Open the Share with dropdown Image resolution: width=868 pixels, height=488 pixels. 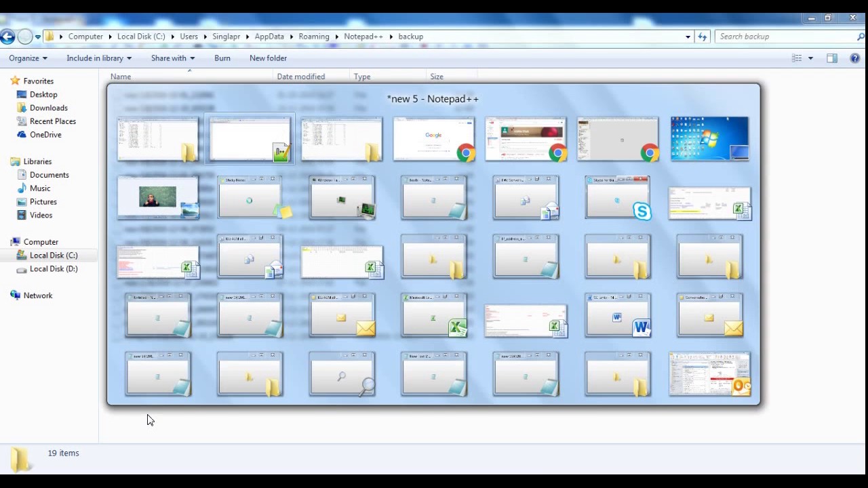click(173, 58)
